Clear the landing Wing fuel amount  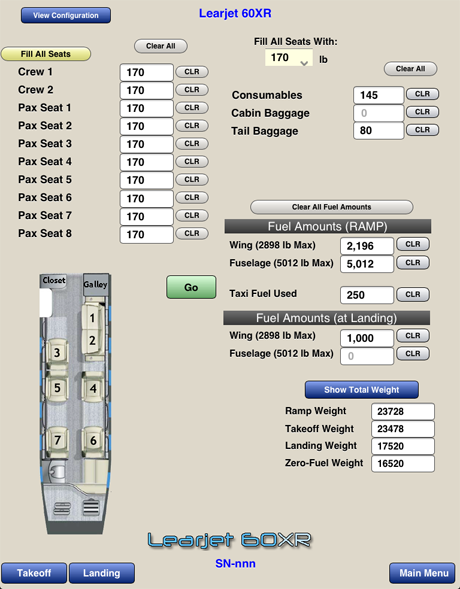(x=413, y=335)
